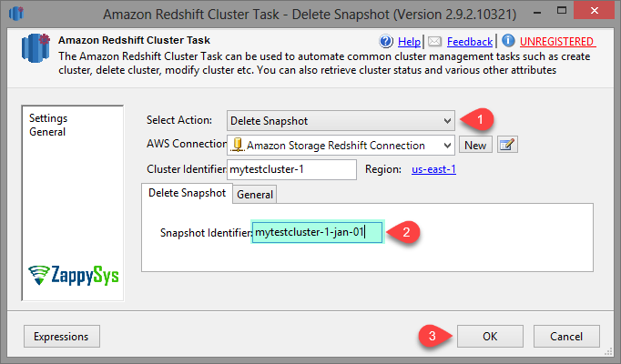Click the Amazon Storage connection icon

click(x=238, y=145)
